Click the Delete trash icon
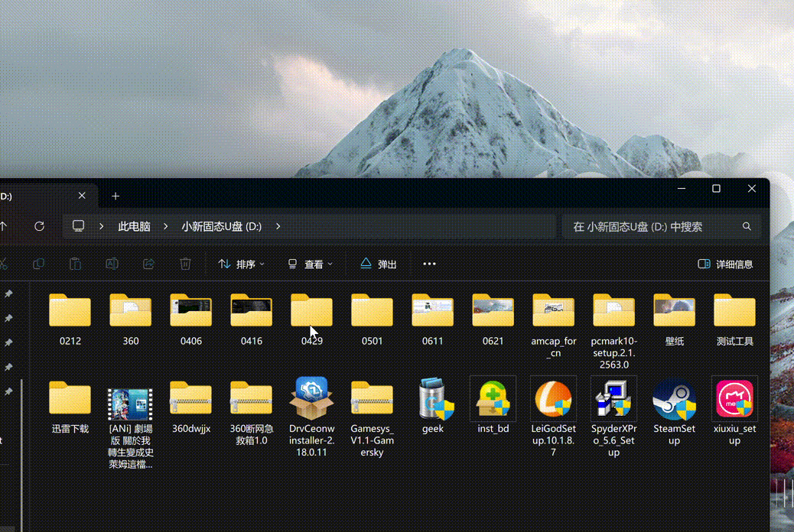 [x=185, y=264]
